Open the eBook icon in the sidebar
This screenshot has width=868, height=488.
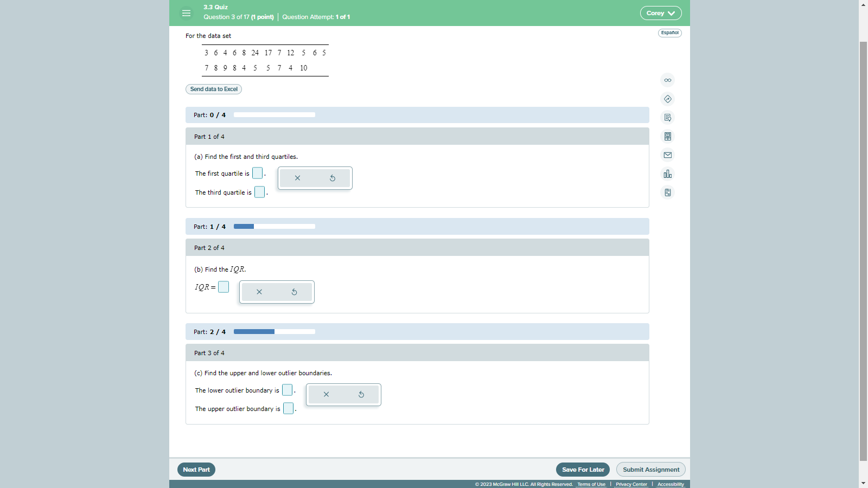point(667,137)
